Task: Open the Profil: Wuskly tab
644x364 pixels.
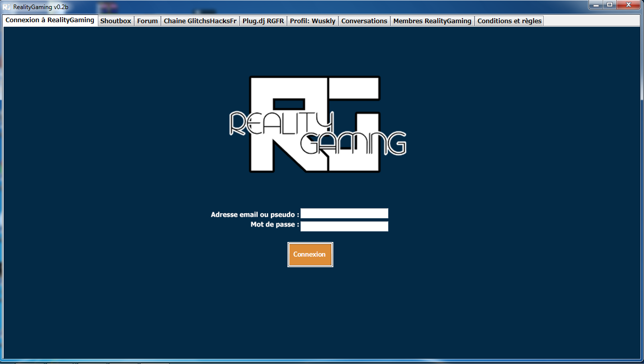Action: click(312, 21)
